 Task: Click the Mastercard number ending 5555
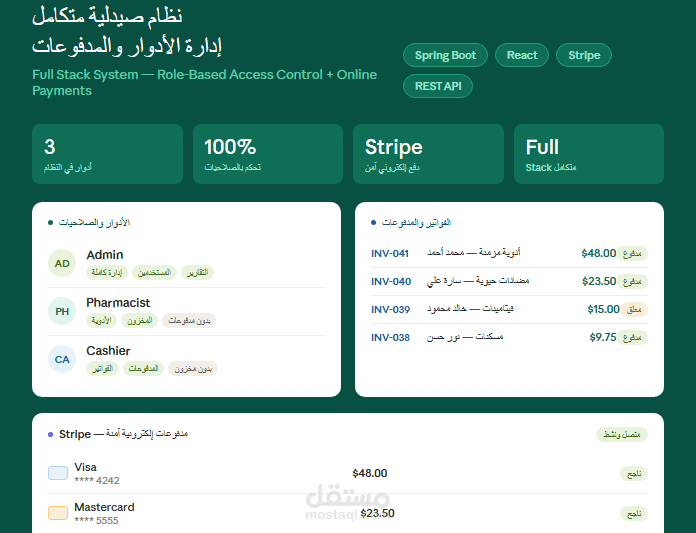click(x=96, y=520)
